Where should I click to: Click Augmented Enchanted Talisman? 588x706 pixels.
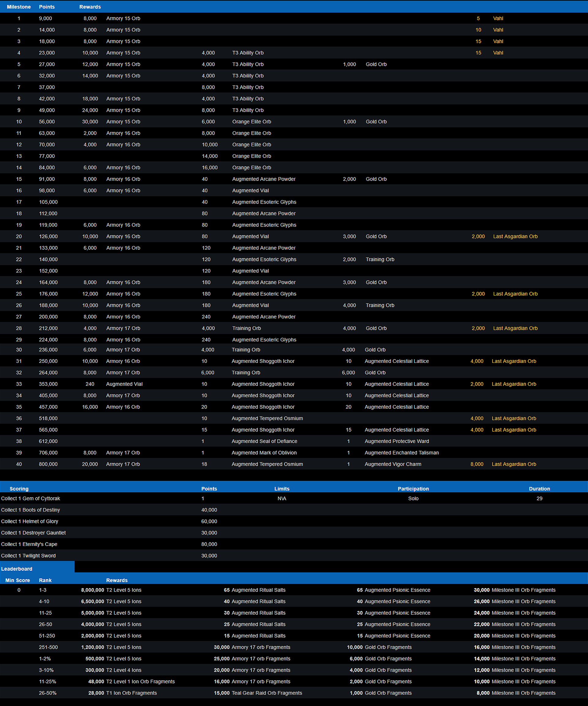[x=401, y=453]
